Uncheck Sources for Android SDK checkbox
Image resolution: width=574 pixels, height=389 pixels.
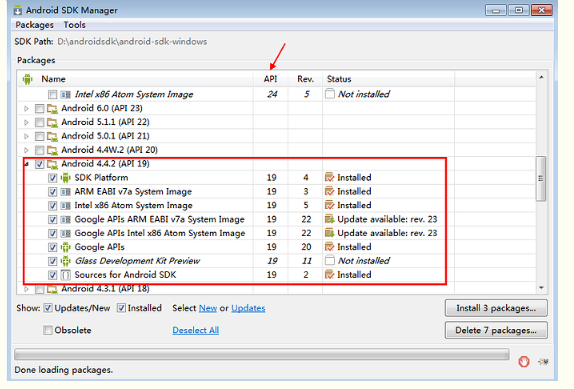(x=53, y=275)
